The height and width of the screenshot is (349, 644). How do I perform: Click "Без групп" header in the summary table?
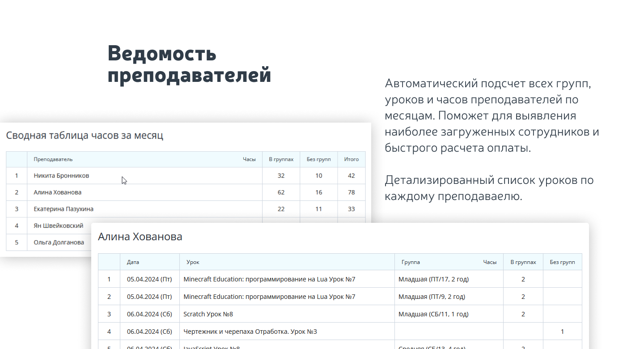[319, 159]
